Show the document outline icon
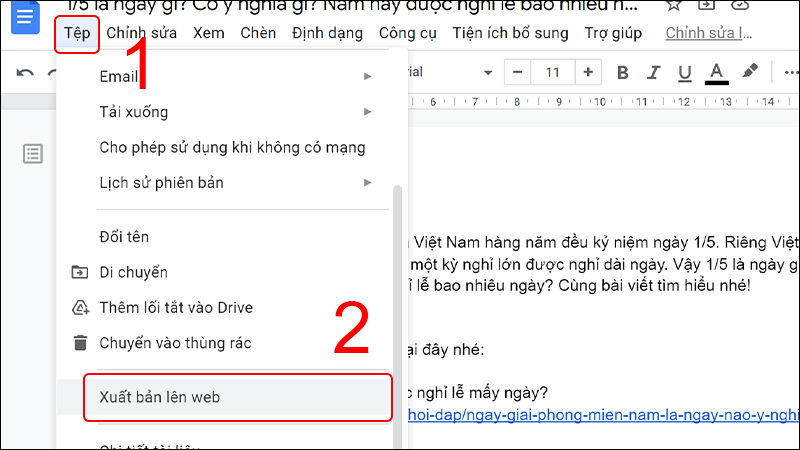 coord(33,154)
